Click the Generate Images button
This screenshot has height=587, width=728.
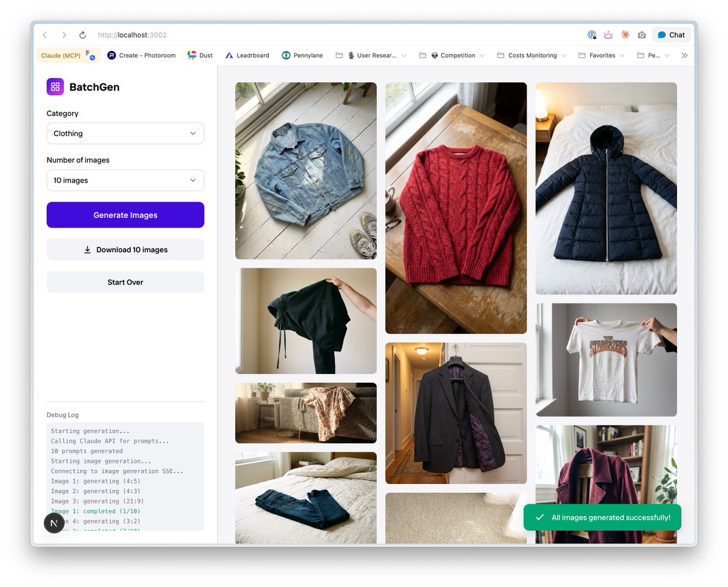click(x=126, y=215)
